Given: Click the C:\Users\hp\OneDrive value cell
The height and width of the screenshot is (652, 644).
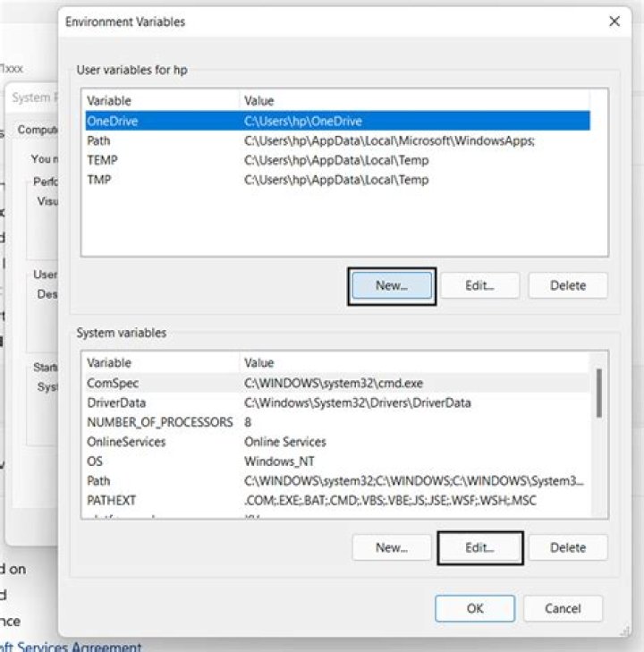Looking at the screenshot, I should (302, 121).
